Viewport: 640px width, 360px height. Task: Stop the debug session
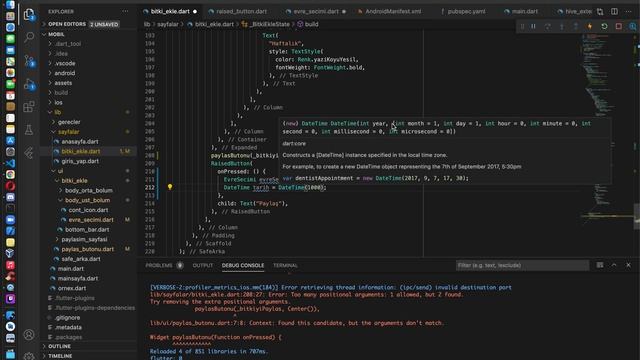click(x=619, y=26)
